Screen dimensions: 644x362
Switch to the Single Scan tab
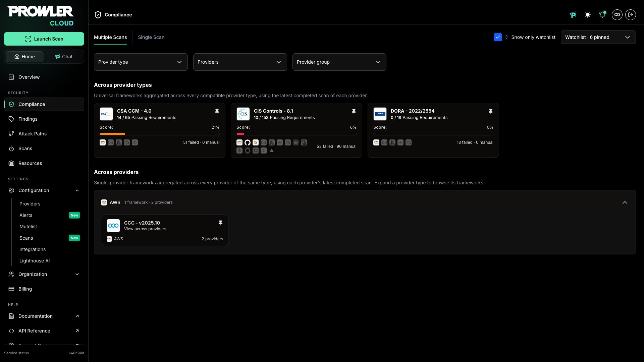coord(151,37)
